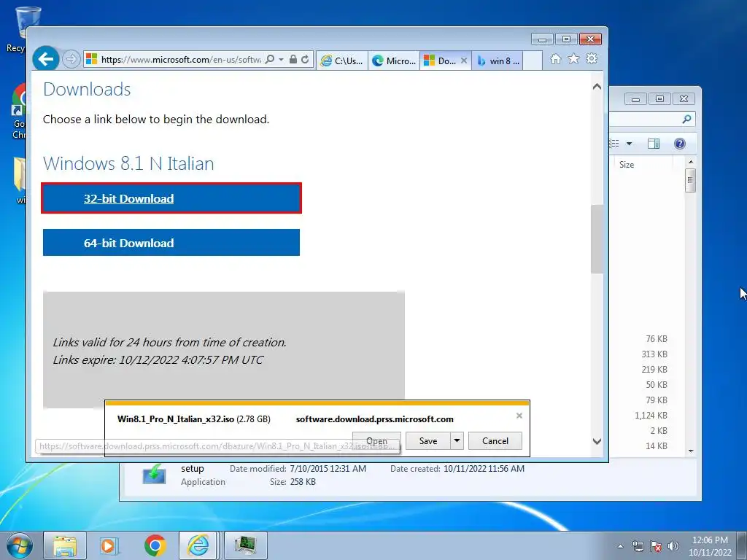Open the Help icon in Explorer window

pos(680,144)
